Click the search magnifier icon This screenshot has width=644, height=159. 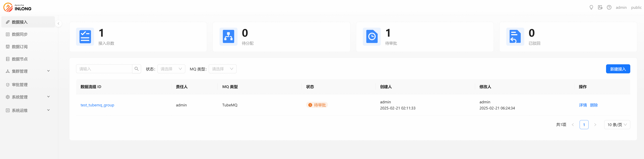point(137,69)
